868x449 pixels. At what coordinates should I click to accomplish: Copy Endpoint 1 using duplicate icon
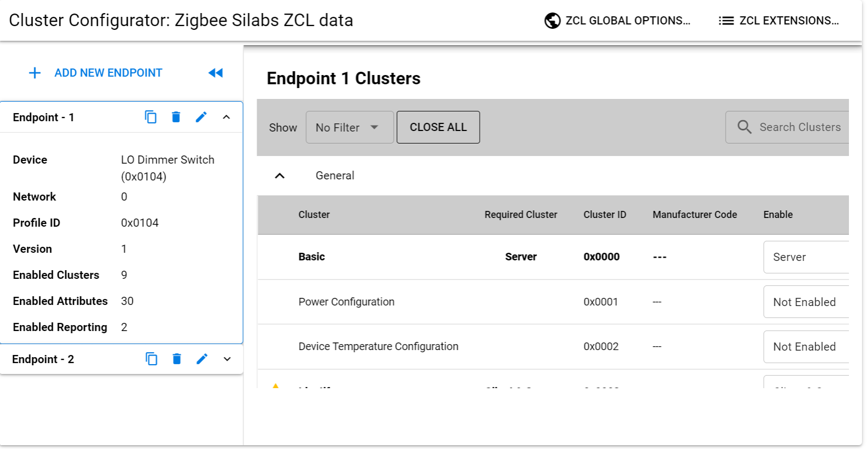point(151,117)
